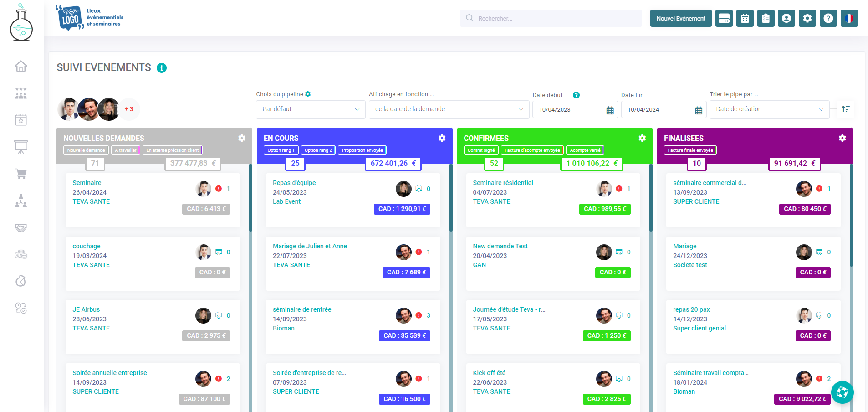The height and width of the screenshot is (412, 868).
Task: Open the handshake partners icon in the sidebar
Action: [x=21, y=228]
